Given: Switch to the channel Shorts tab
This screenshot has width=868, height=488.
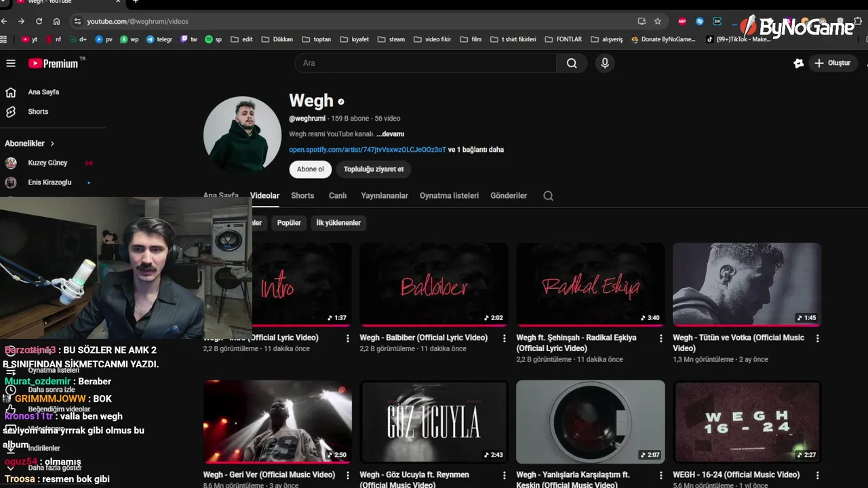Looking at the screenshot, I should coord(302,195).
